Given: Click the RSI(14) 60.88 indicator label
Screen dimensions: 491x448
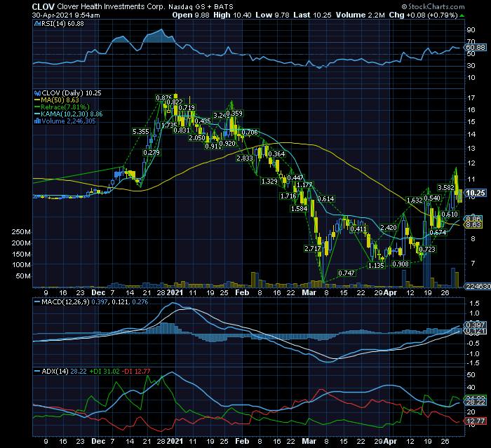Looking at the screenshot, I should click(x=62, y=23).
